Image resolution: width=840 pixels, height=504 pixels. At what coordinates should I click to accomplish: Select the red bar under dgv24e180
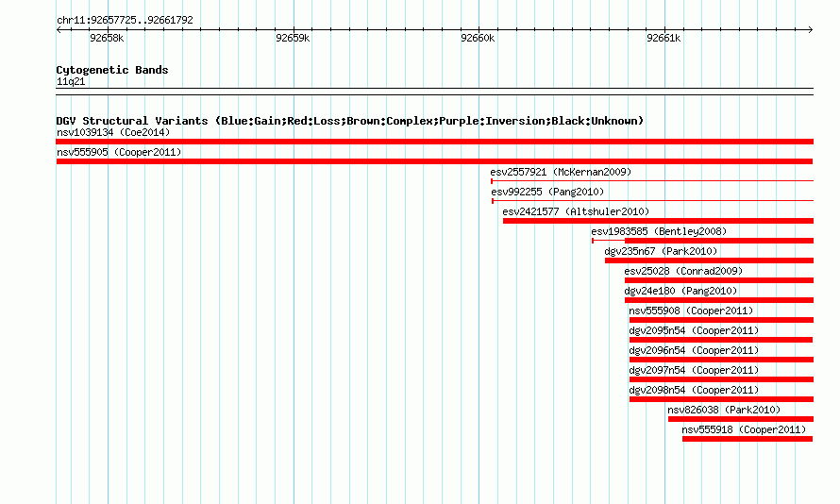(719, 300)
